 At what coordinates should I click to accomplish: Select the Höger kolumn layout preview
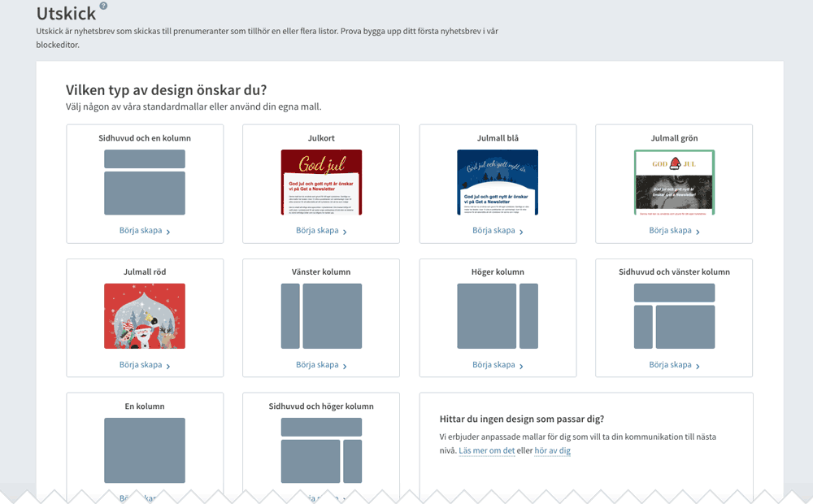point(498,315)
